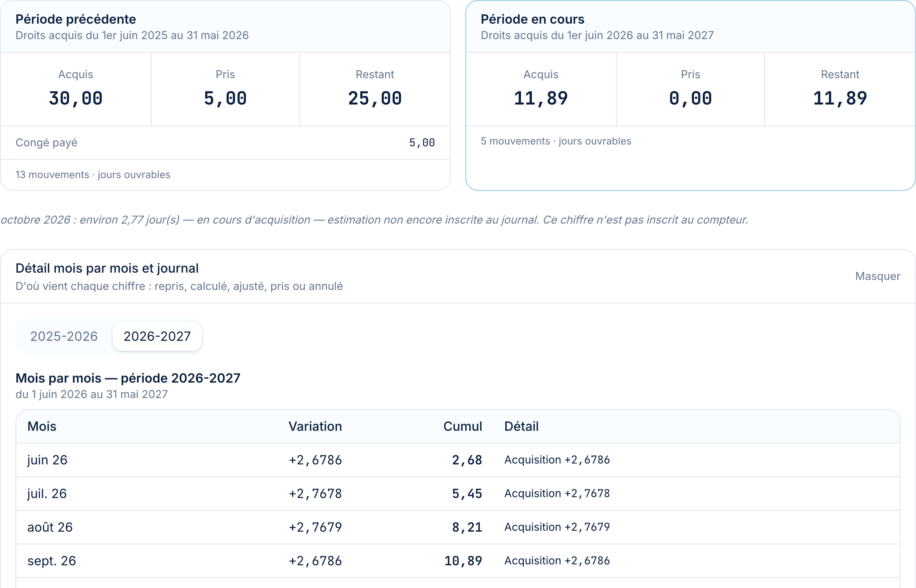Click Droits acquis du 1er juin 2025 subtitle
The image size is (916, 588).
click(132, 35)
